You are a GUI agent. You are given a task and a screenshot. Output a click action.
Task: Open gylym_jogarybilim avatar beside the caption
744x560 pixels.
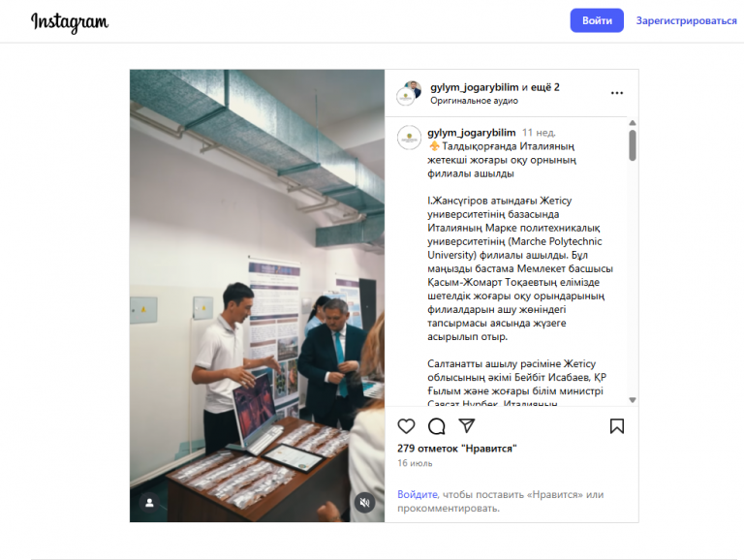[409, 138]
